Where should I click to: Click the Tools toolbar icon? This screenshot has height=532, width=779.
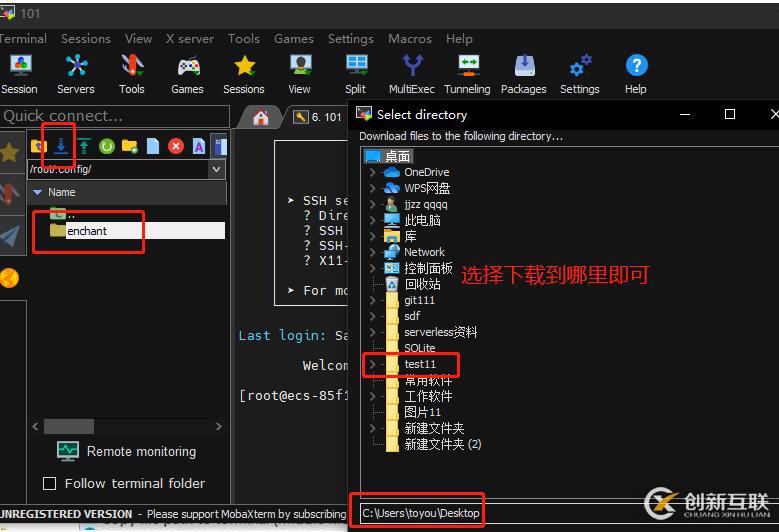pyautogui.click(x=132, y=75)
